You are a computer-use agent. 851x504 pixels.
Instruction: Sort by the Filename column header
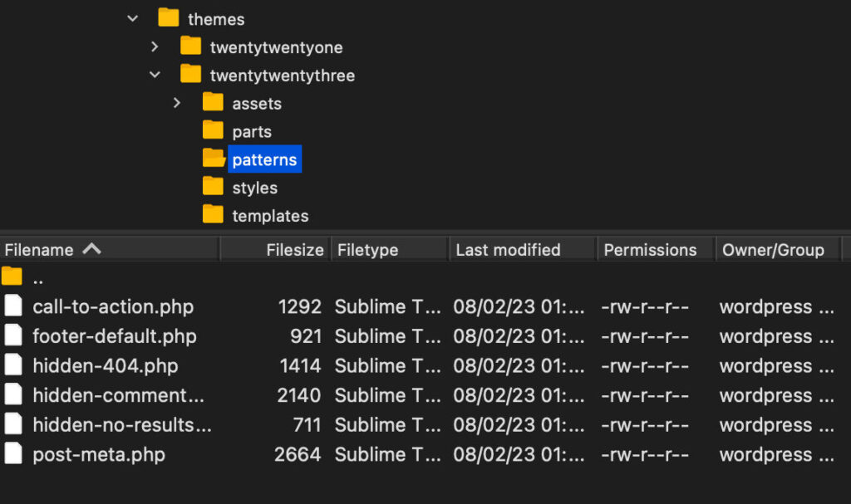39,250
